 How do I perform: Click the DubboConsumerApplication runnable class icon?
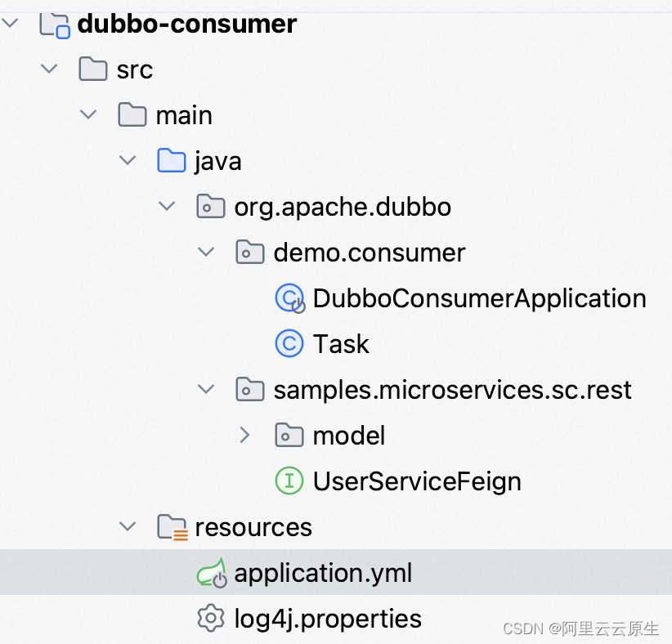point(290,298)
